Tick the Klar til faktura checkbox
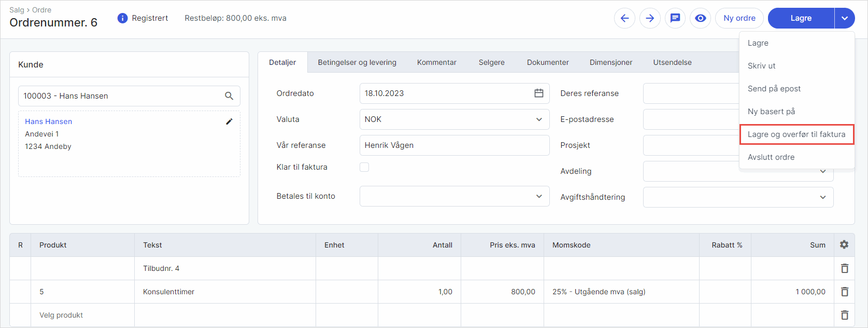This screenshot has width=868, height=328. click(x=364, y=167)
